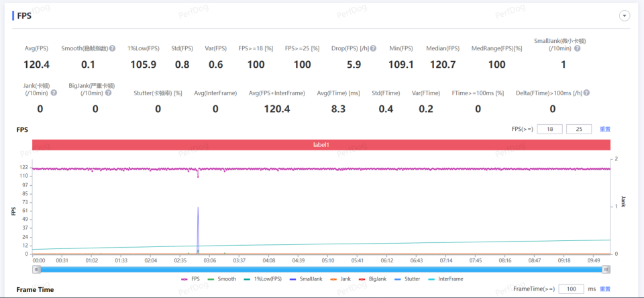Toggle InterFrame legend entry
The width and height of the screenshot is (644, 298).
444,279
